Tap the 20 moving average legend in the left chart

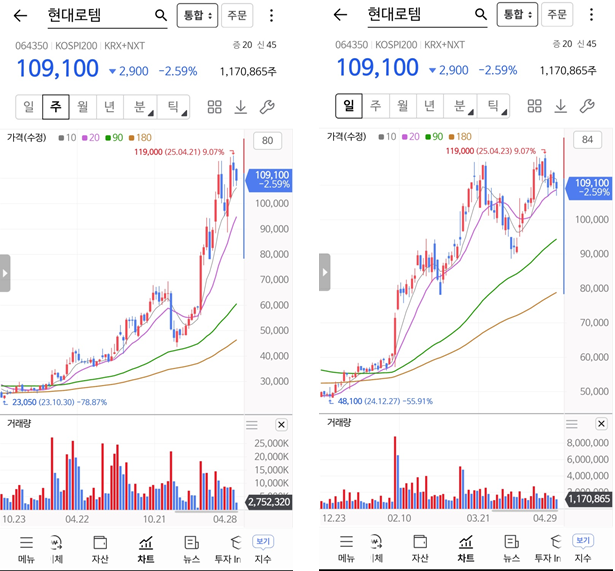click(91, 138)
